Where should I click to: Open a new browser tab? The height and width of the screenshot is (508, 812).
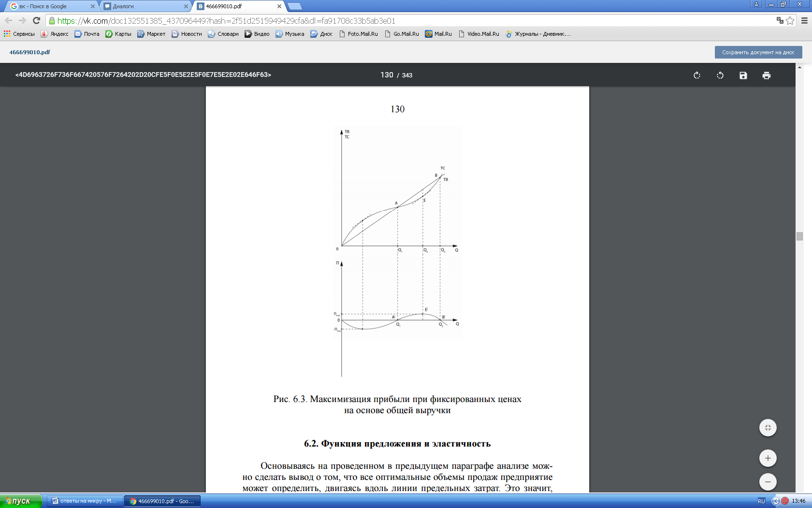click(295, 6)
